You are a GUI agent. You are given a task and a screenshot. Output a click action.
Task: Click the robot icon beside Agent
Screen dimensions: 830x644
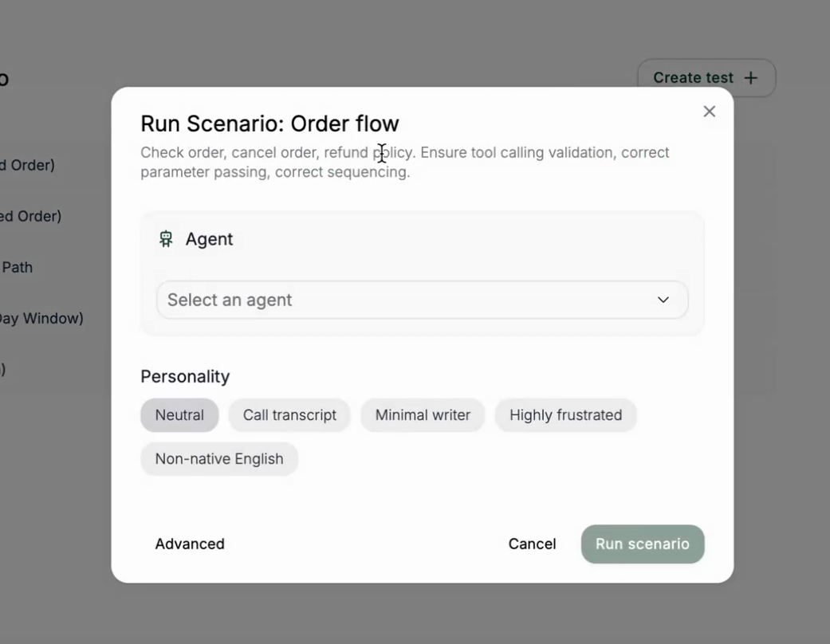(x=165, y=238)
